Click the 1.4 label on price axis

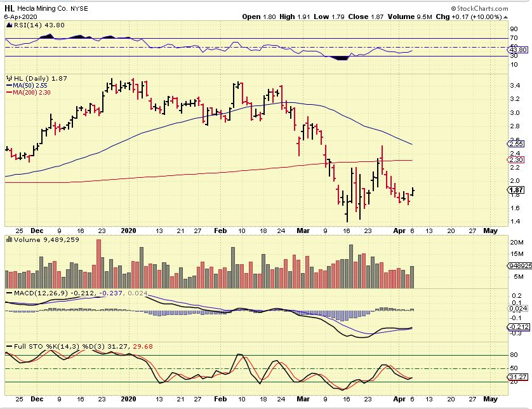click(x=515, y=222)
